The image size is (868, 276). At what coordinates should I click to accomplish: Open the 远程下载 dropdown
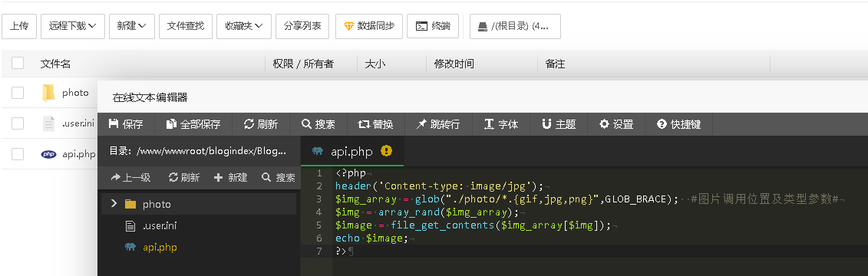(x=72, y=26)
